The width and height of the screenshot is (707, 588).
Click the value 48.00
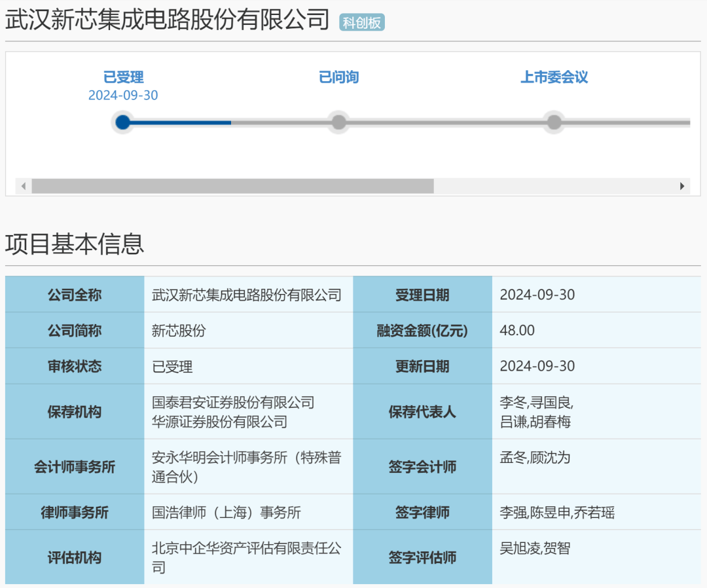[517, 330]
